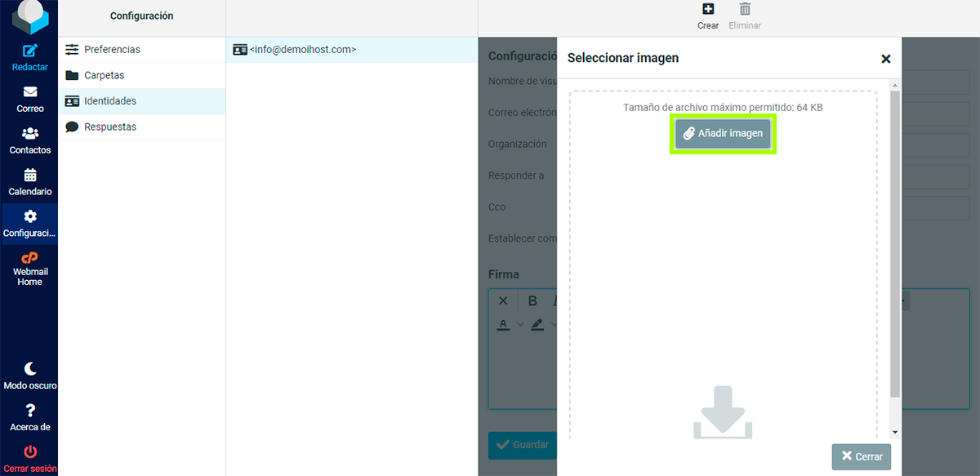Click the Cerrar sesión power icon

click(x=29, y=452)
